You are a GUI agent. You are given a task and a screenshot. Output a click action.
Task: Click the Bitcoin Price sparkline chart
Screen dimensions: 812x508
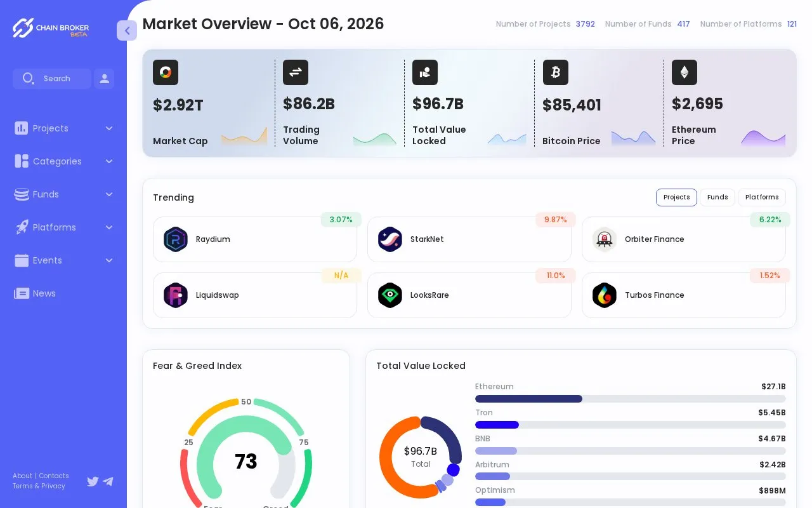[x=634, y=138]
